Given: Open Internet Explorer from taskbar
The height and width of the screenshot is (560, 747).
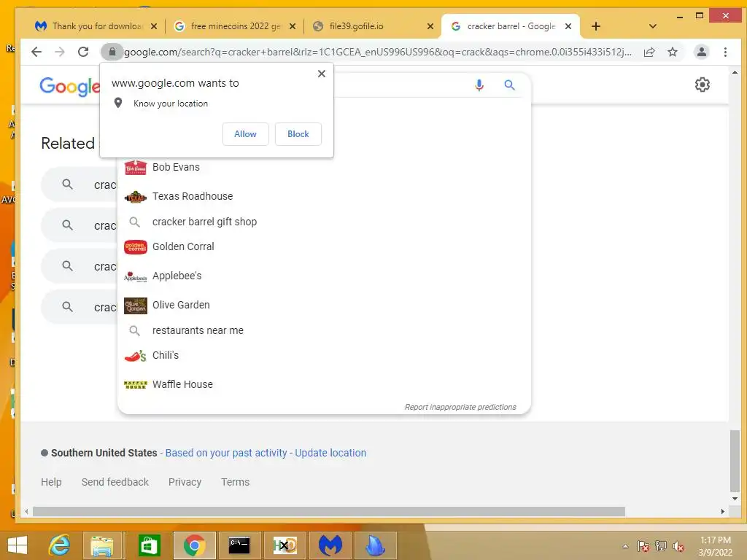Looking at the screenshot, I should (x=60, y=545).
